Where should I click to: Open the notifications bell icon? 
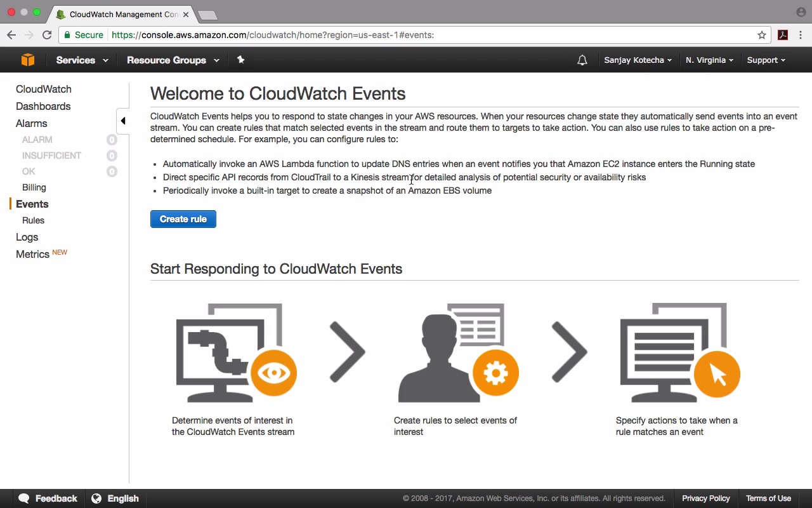(x=582, y=60)
